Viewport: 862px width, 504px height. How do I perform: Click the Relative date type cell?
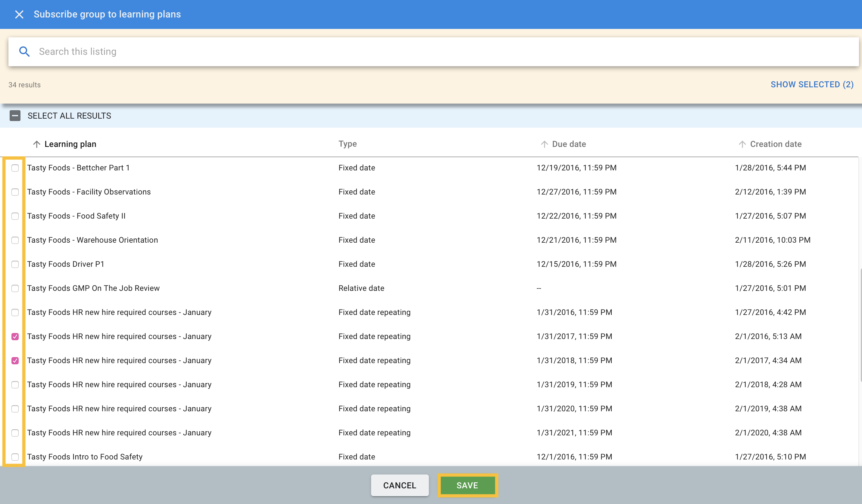[361, 288]
